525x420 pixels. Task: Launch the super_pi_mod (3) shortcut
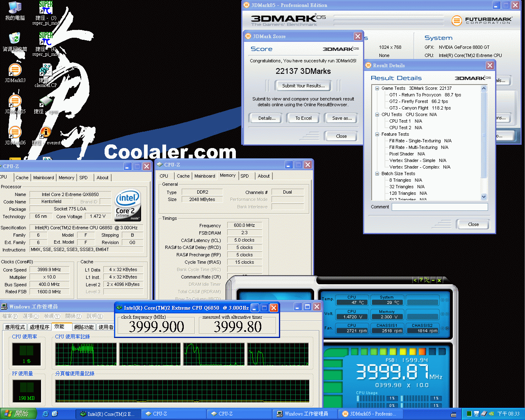[x=46, y=13]
